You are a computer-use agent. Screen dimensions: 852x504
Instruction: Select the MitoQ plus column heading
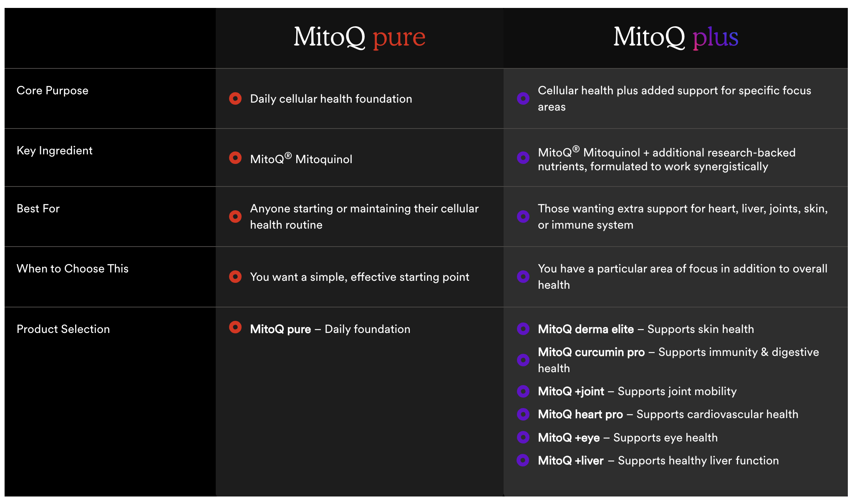click(676, 37)
